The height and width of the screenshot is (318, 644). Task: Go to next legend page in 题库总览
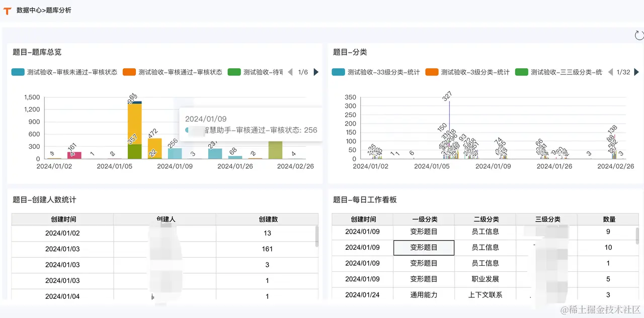[316, 72]
